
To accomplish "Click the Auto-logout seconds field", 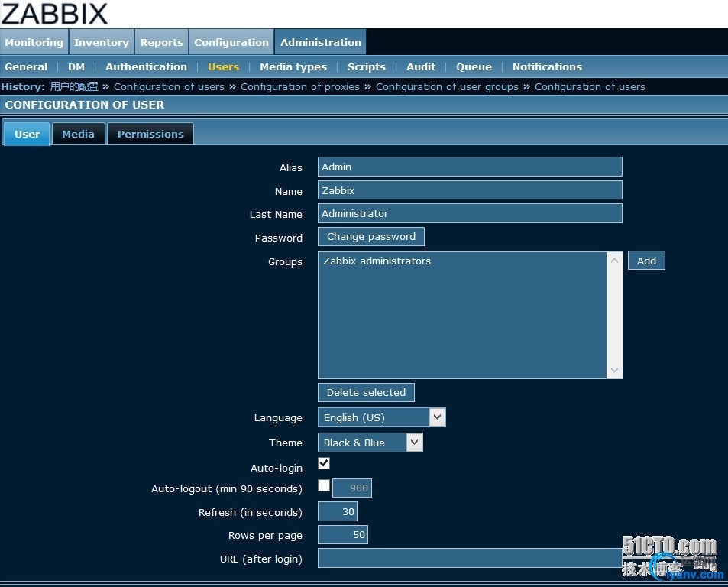I will (x=352, y=488).
